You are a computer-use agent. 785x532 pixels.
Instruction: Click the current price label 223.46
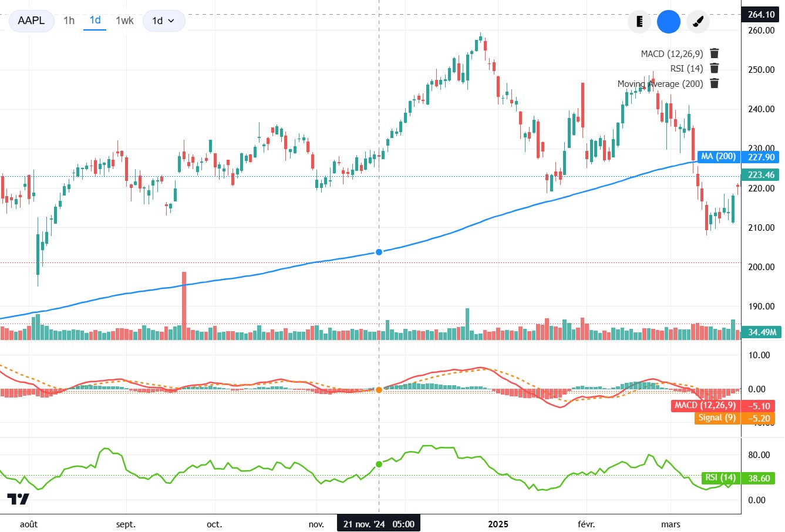click(x=761, y=174)
